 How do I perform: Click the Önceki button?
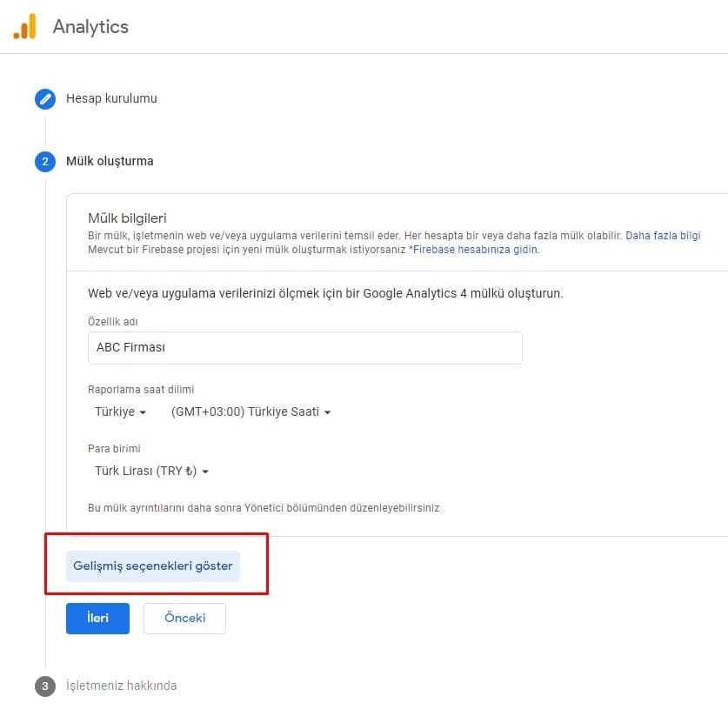coord(184,618)
